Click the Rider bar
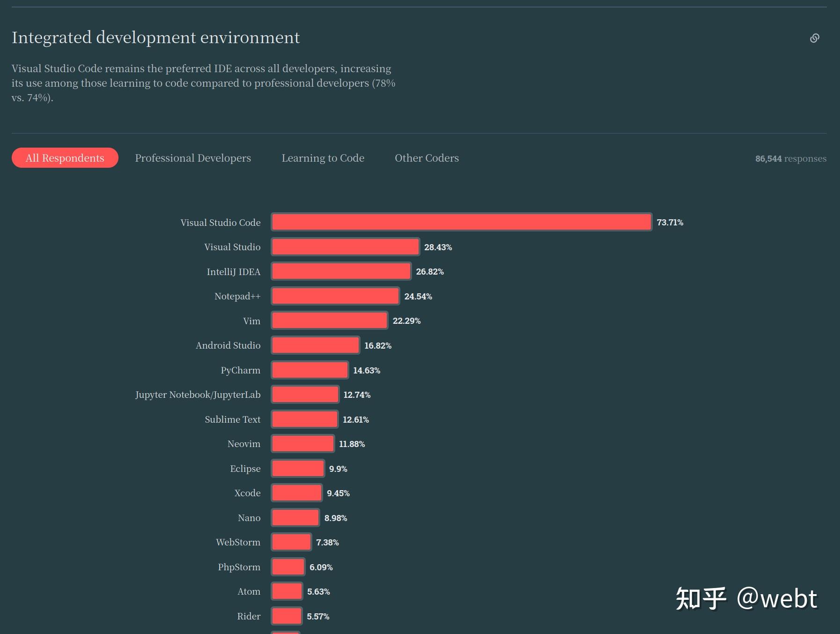The height and width of the screenshot is (634, 840). [287, 616]
